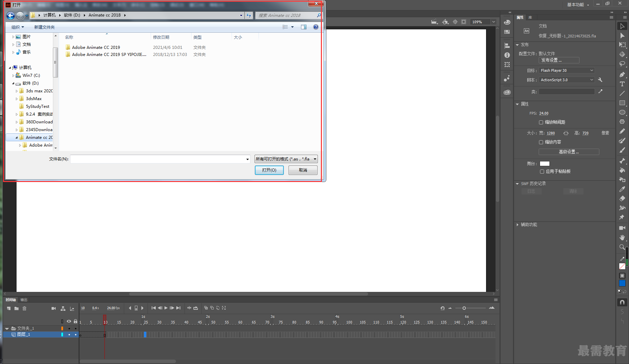Select the Zoom magnifier tool
Viewport: 629px width, 364px height.
tap(622, 247)
